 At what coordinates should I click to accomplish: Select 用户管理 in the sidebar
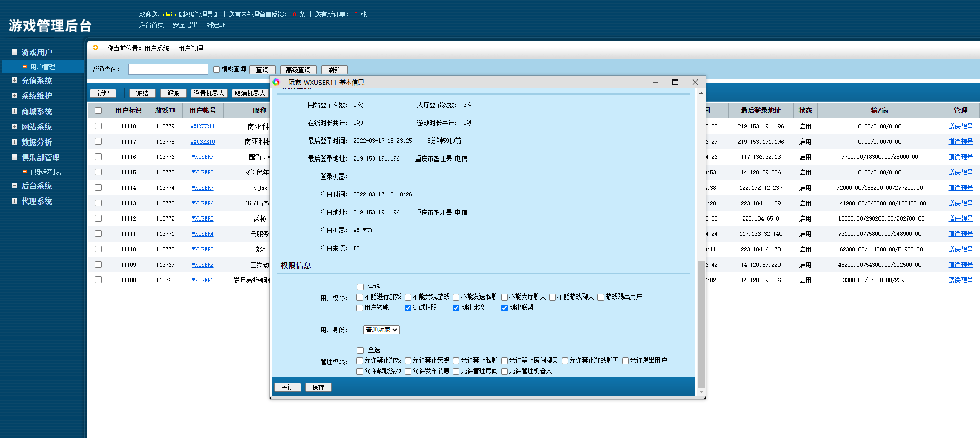[x=43, y=67]
